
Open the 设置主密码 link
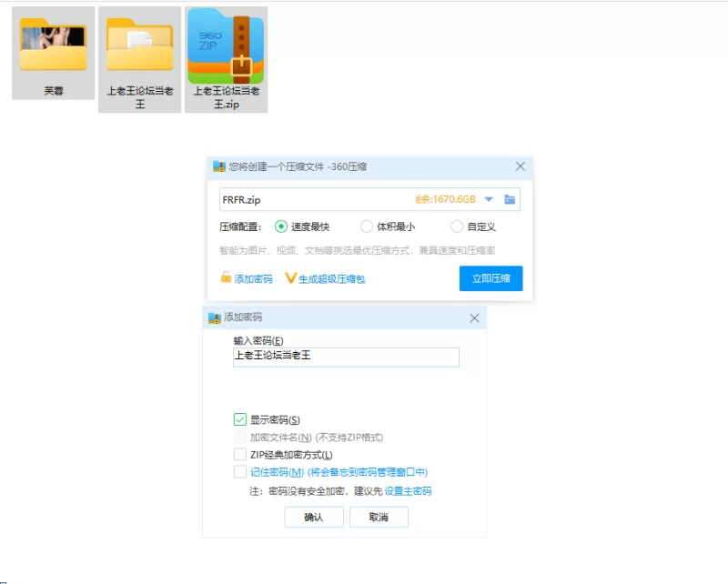pos(408,491)
